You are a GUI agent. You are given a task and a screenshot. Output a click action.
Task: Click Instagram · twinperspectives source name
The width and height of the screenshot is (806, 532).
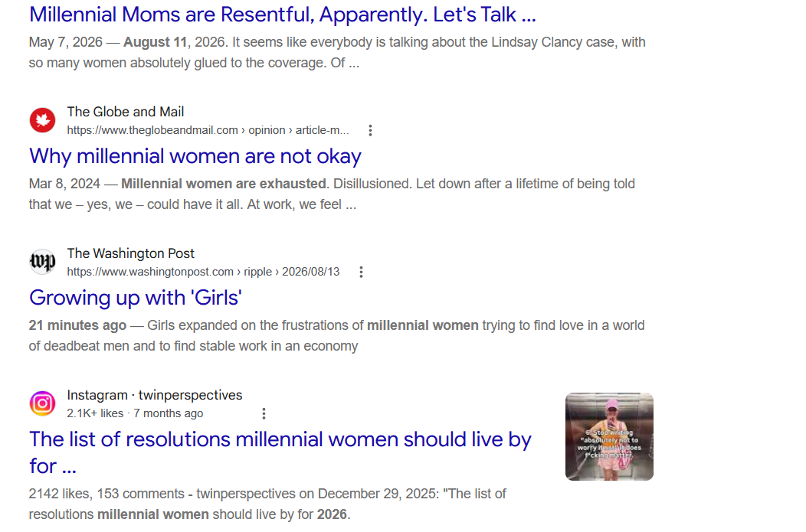point(154,396)
